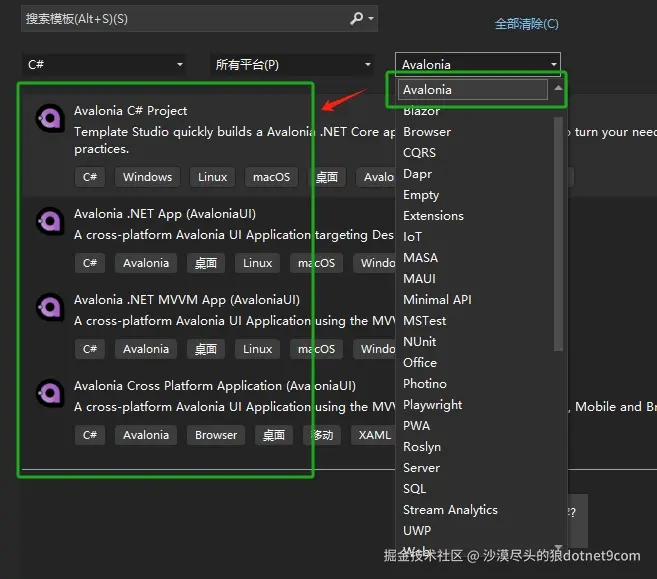
Task: Click Avalonia tag on MVVM App template
Action: tap(146, 349)
